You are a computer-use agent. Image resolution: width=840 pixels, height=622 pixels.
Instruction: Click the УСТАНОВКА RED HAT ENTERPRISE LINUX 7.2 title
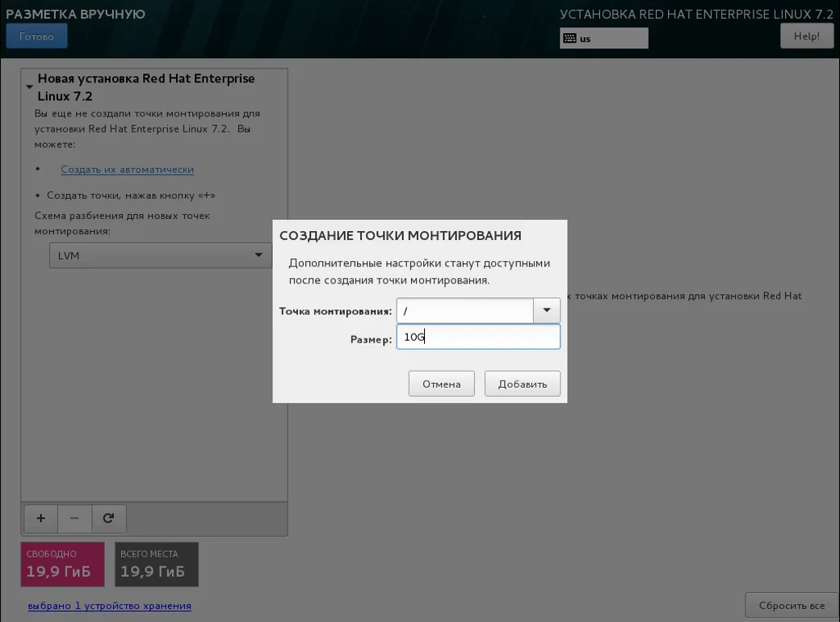[x=696, y=15]
